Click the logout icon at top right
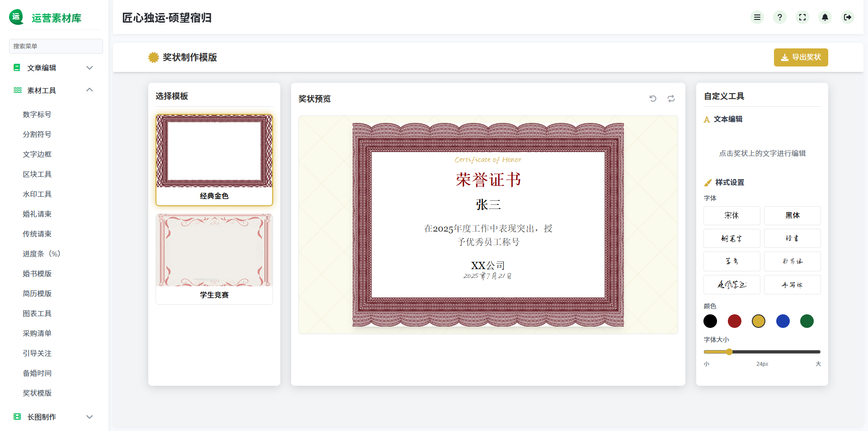Screen dimensions: 868x431 pos(848,17)
